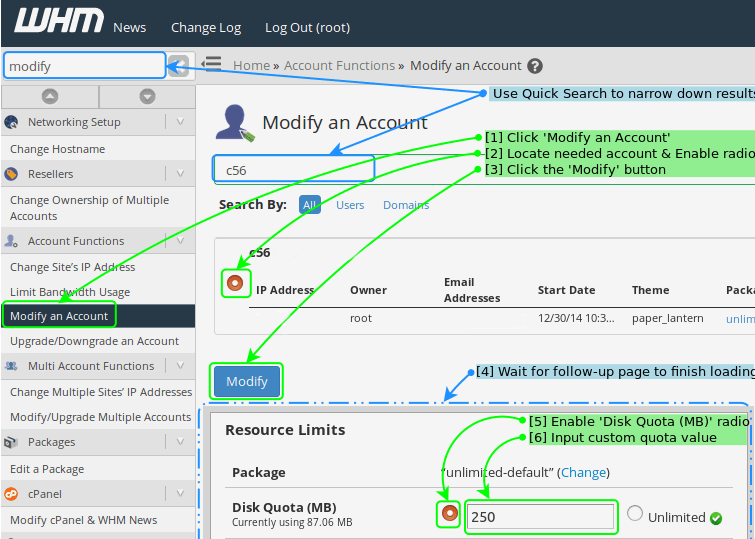
Task: Collapse the Resellers section chevron
Action: 180,174
